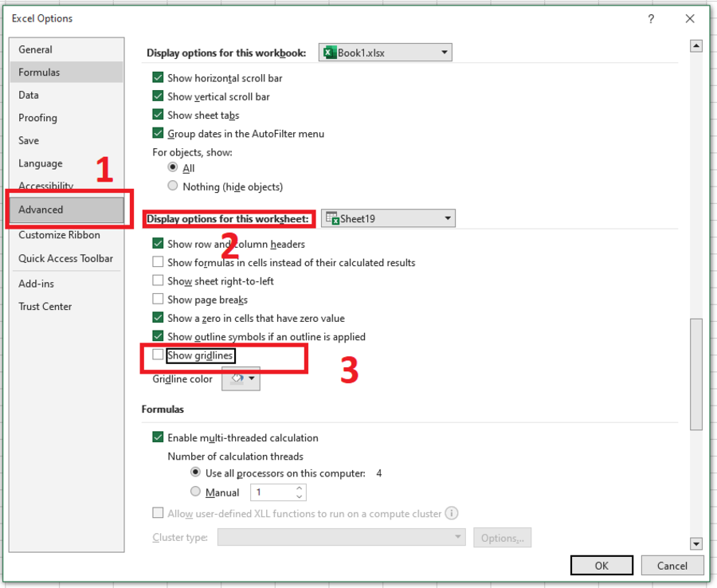This screenshot has width=717, height=588.
Task: Select the All objects radio button
Action: [172, 167]
